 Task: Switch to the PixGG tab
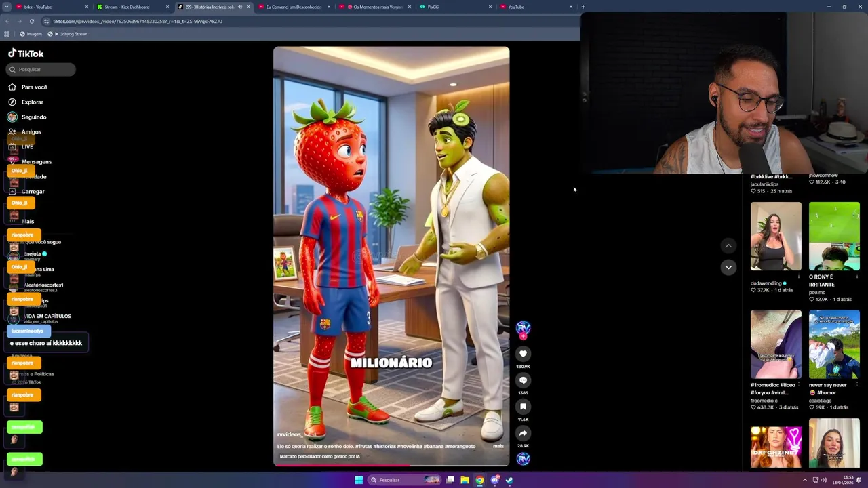[x=454, y=7]
